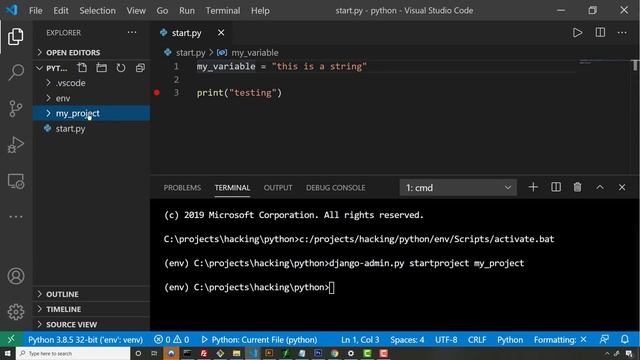Open the Remote Explorer view
Screen dimensions: 640x360
[16, 181]
